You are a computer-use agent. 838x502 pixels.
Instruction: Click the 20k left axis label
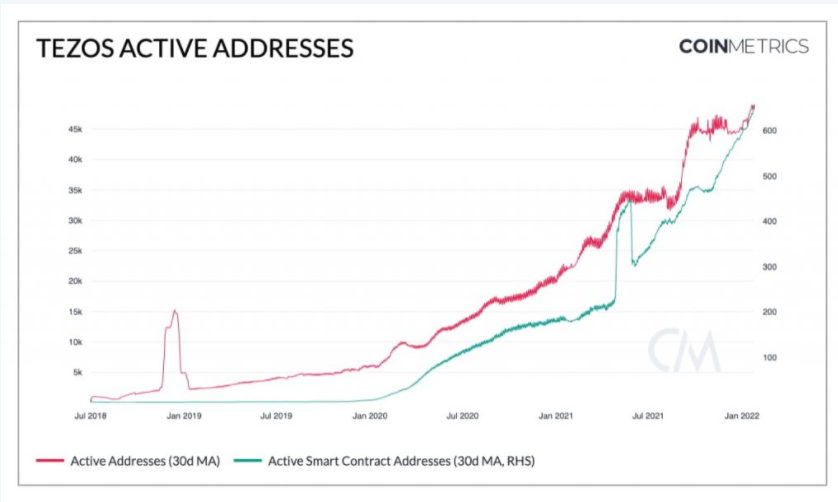75,281
